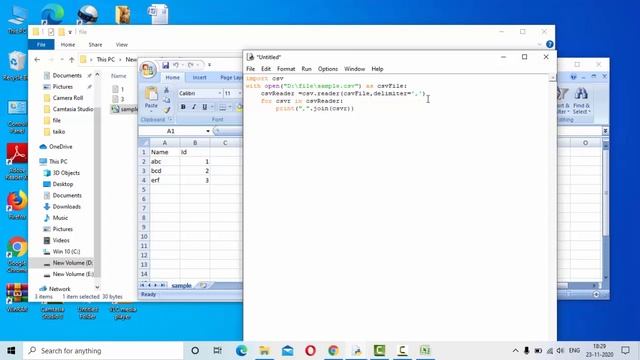Open the Format menu in the IDLE editor
The height and width of the screenshot is (360, 640).
click(286, 69)
